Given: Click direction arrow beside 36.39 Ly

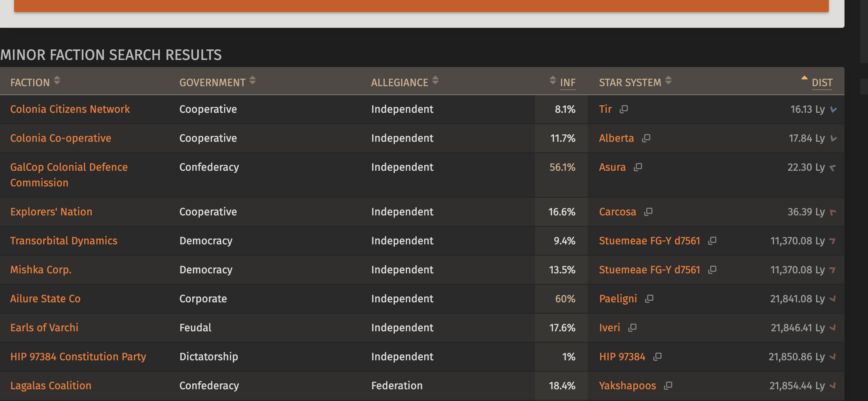Looking at the screenshot, I should tap(833, 212).
